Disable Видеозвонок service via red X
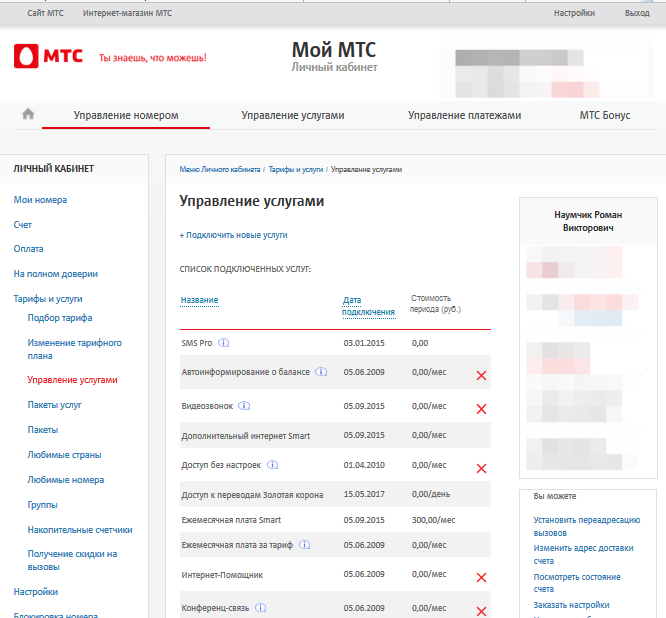Viewport: 666px width, 618px height. (481, 408)
